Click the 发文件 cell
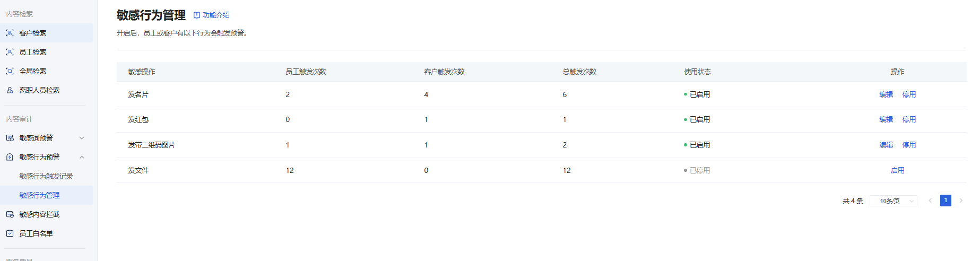 pos(138,170)
